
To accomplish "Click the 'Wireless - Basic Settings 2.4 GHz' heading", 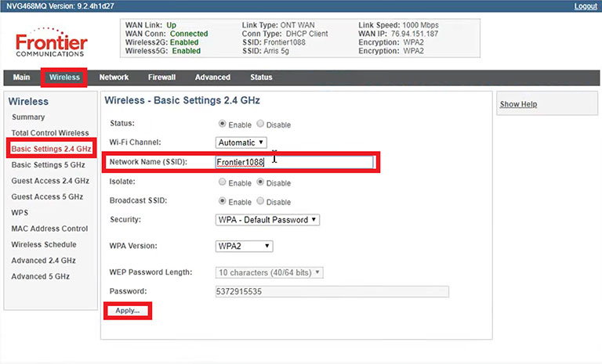I will tap(183, 100).
